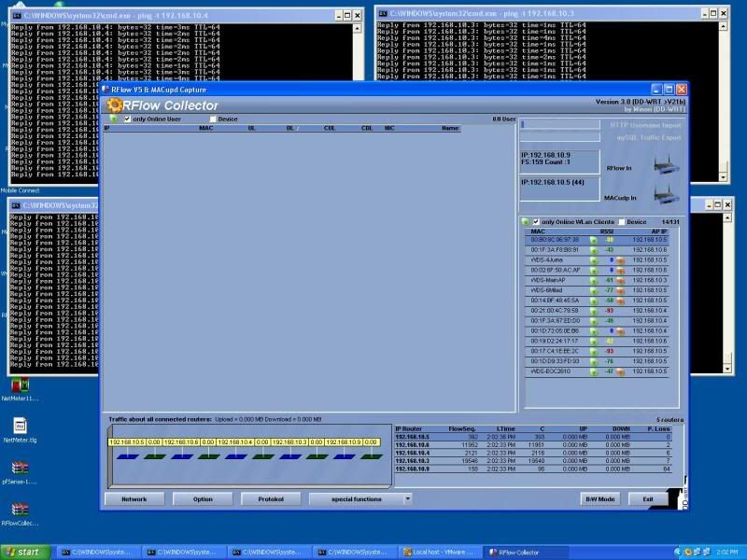
Task: Select the RFlowCollec archive desktop icon
Action: [x=20, y=510]
